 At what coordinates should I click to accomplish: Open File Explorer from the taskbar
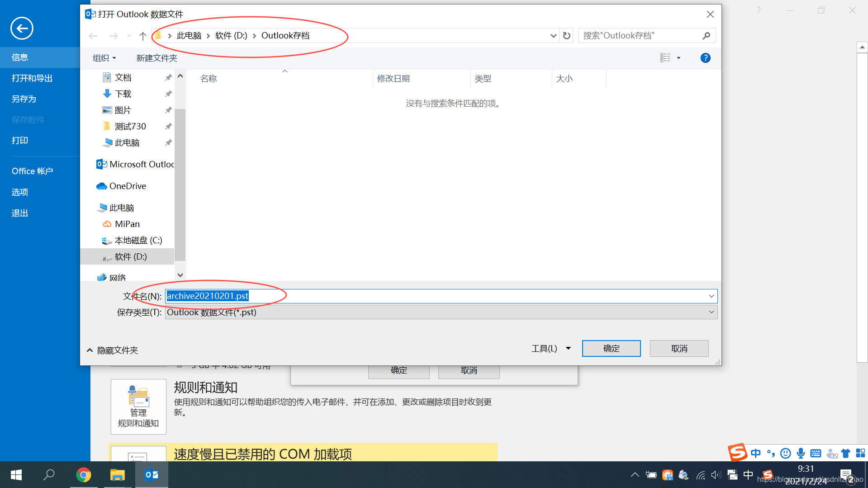[118, 475]
